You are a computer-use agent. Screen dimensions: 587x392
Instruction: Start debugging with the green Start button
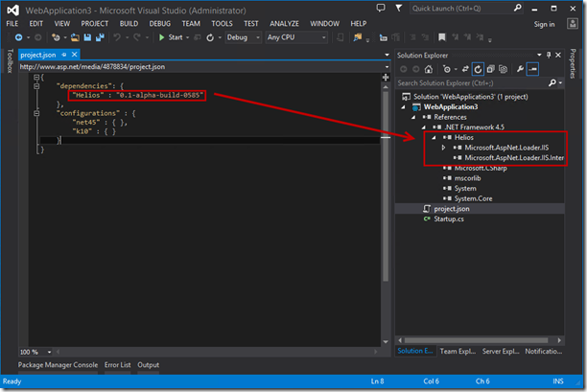(171, 37)
